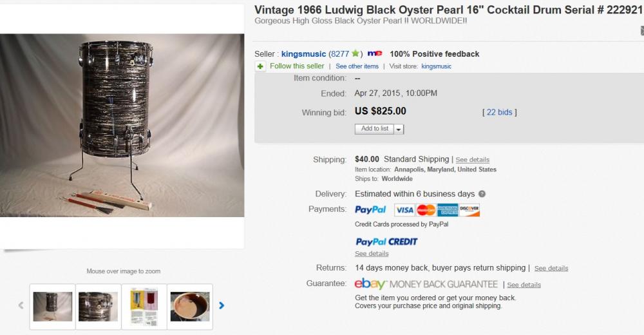Open the kingsmusic seller profile link
The width and height of the screenshot is (644, 335).
pyautogui.click(x=303, y=54)
